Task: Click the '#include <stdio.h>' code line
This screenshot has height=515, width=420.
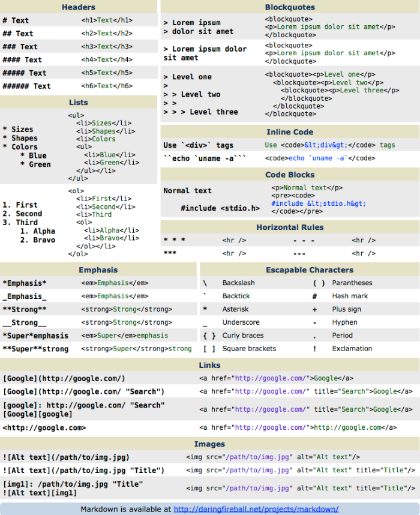Action: click(220, 208)
